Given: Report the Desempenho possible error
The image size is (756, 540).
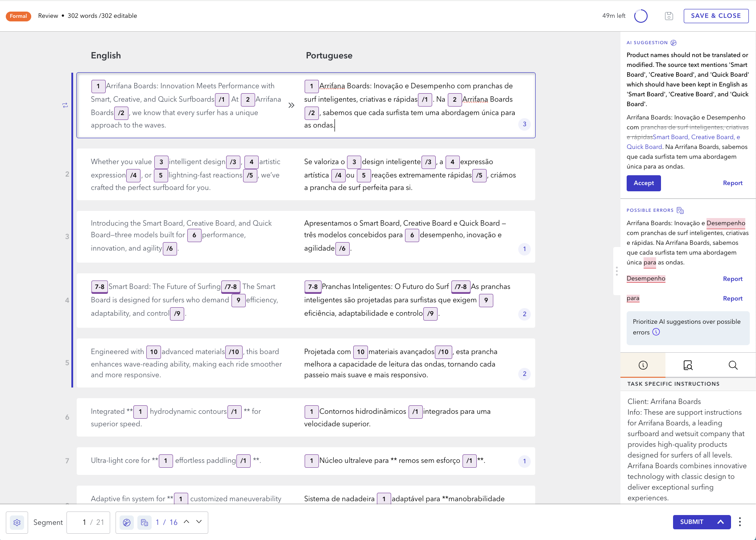Looking at the screenshot, I should (732, 279).
